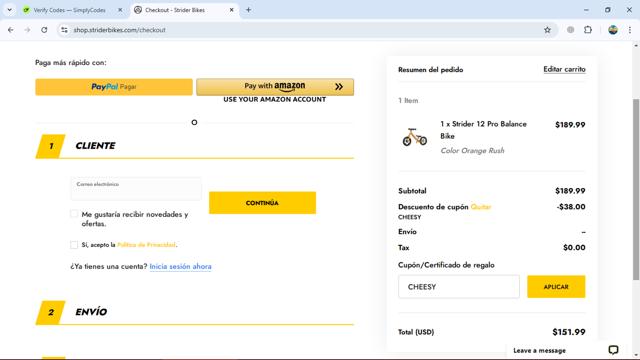This screenshot has height=360, width=640.
Task: Click the address bar URL
Action: tap(119, 30)
